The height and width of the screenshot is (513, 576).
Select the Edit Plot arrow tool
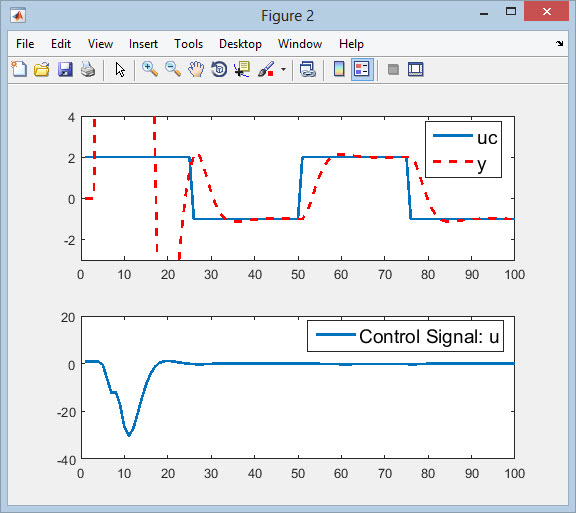[120, 69]
